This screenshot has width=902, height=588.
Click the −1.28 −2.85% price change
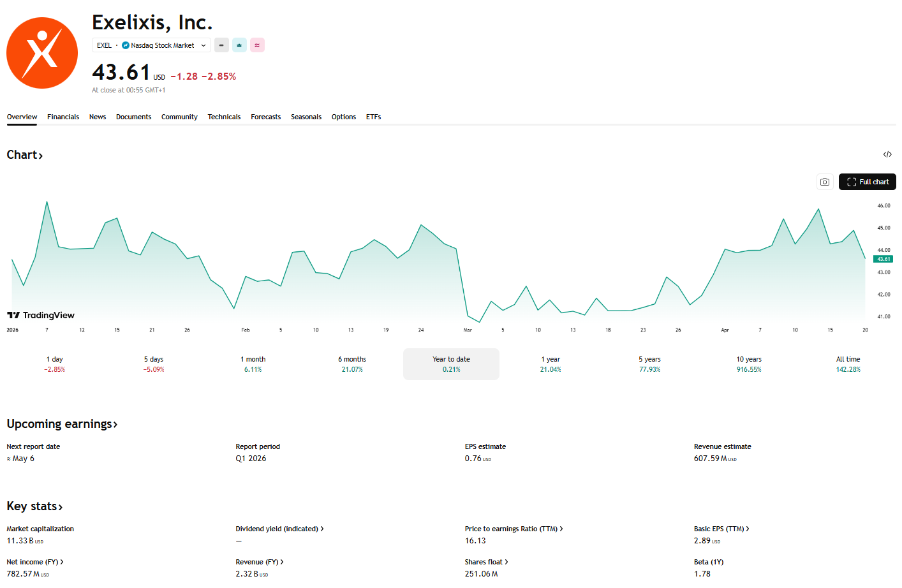(203, 77)
